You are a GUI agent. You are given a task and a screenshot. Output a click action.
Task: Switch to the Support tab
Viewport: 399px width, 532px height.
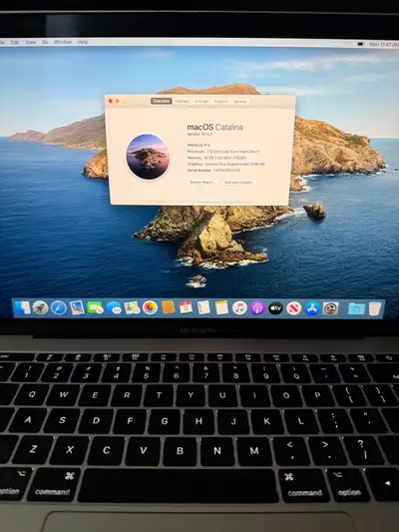[x=220, y=101]
